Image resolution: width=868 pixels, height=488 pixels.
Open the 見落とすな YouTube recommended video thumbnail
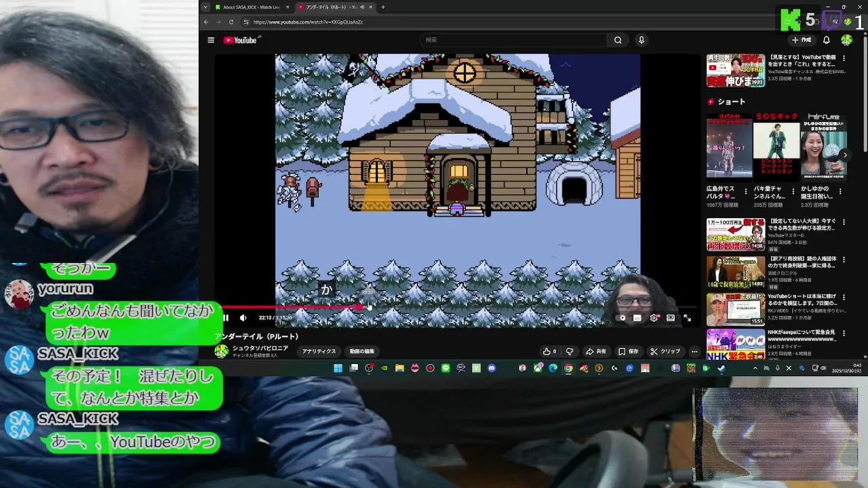pyautogui.click(x=736, y=70)
